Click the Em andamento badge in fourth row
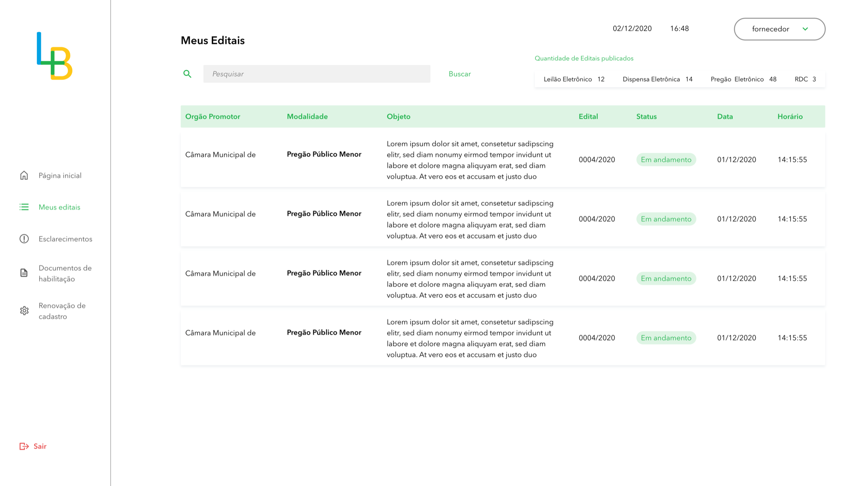This screenshot has width=868, height=486. pyautogui.click(x=666, y=338)
